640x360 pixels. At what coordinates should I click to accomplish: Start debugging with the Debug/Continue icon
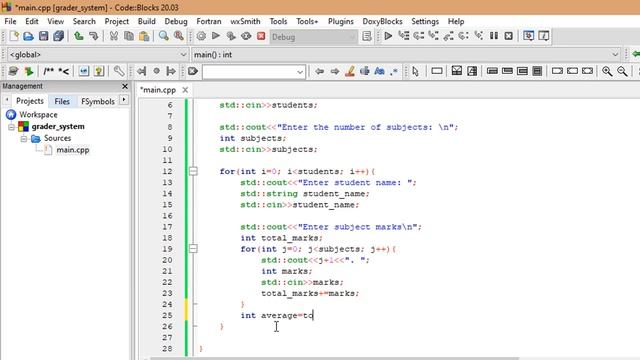click(x=388, y=36)
